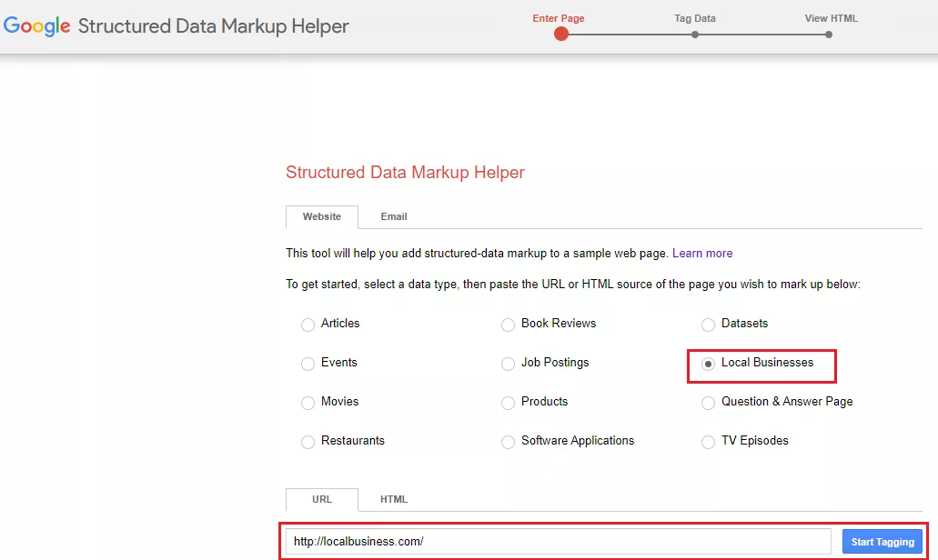The width and height of the screenshot is (938, 560).
Task: Click the Enter Page step marker
Action: pos(560,34)
